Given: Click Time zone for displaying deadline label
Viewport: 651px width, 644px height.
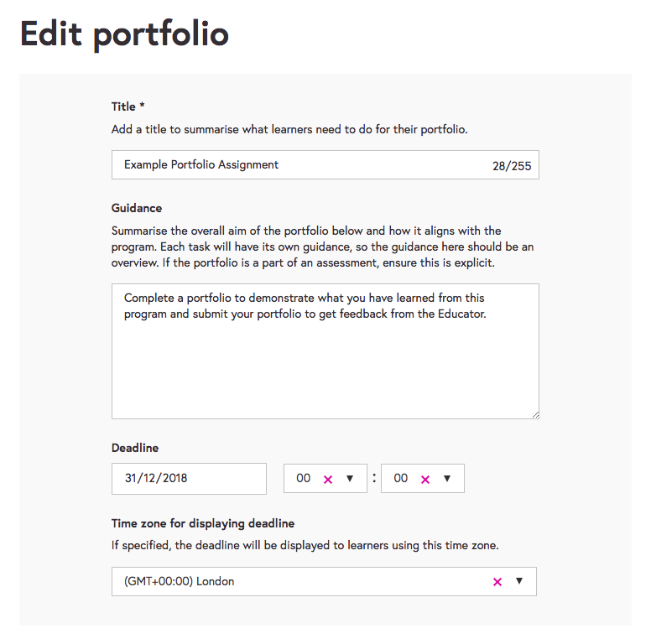Looking at the screenshot, I should pos(203,523).
